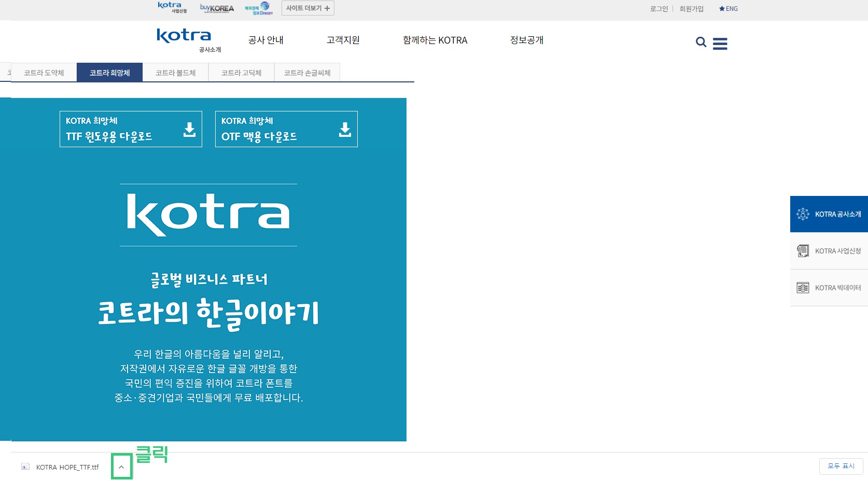Open the search magnifier icon

click(x=701, y=43)
